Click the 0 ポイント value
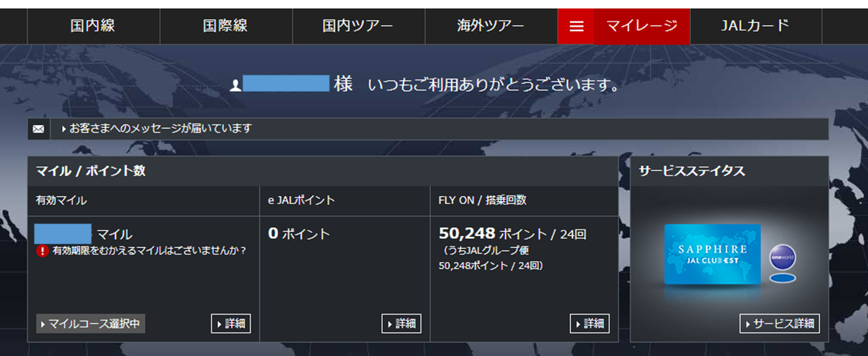868x356 pixels. pyautogui.click(x=299, y=233)
